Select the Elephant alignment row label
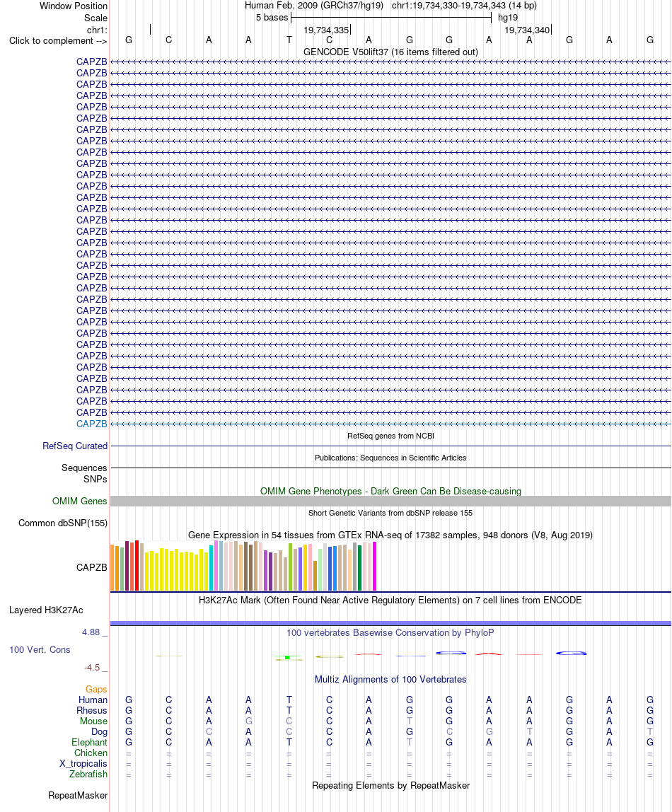Image resolution: width=672 pixels, height=812 pixels. pos(90,743)
